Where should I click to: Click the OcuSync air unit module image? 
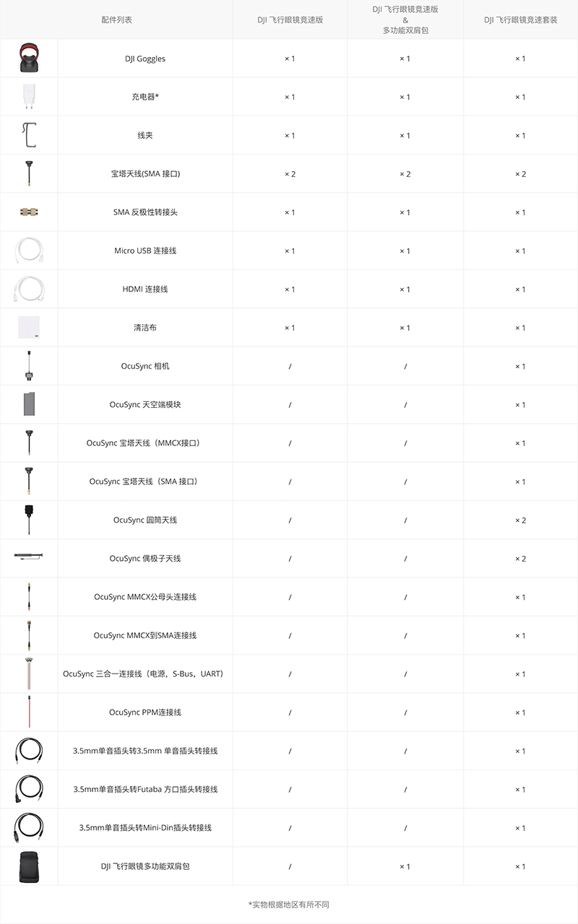tap(29, 405)
